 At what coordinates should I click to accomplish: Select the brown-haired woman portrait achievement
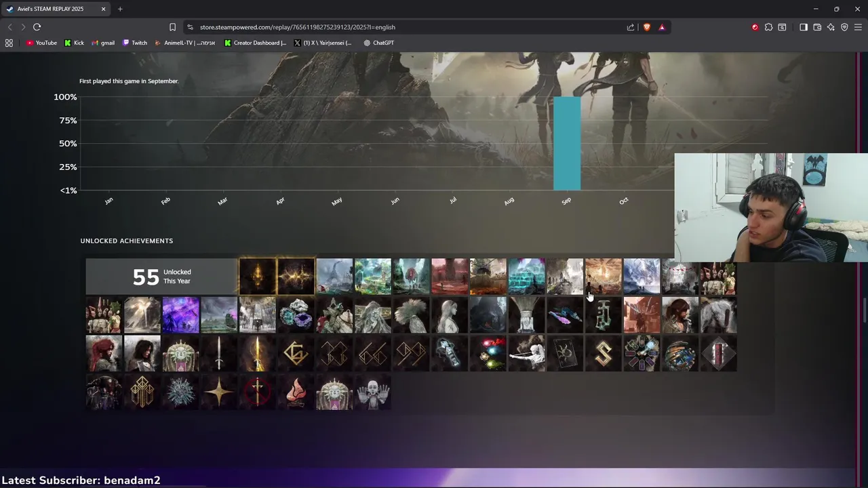[680, 315]
